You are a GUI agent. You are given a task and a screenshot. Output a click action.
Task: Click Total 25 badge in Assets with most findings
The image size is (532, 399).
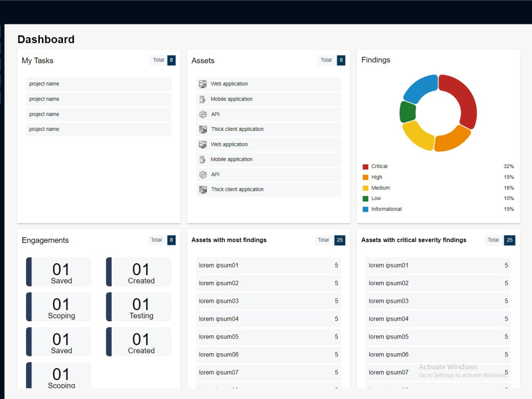[x=330, y=240]
